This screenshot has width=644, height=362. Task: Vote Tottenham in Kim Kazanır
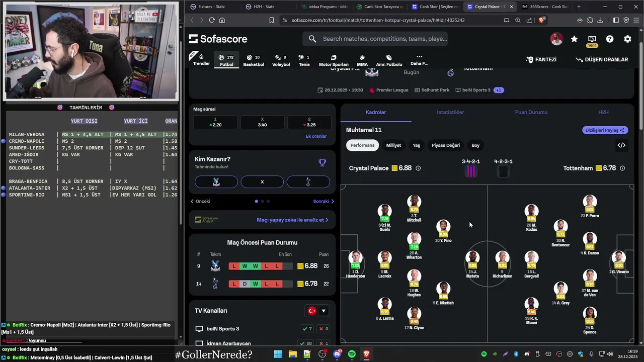308,182
